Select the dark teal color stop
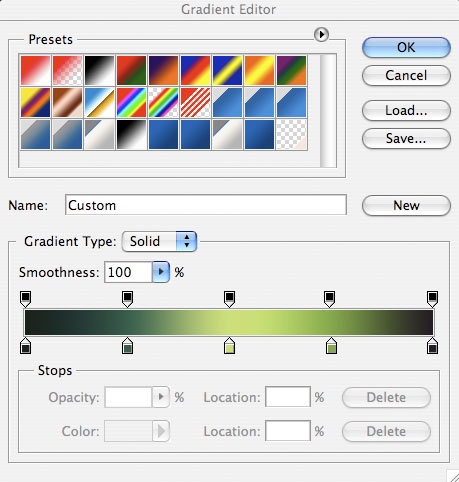The width and height of the screenshot is (459, 482). coord(127,346)
